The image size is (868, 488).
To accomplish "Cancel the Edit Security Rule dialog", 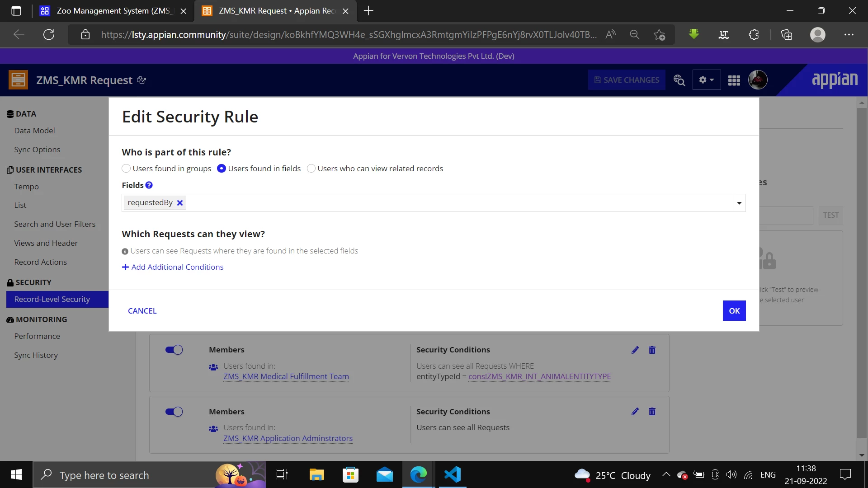I will pos(142,311).
